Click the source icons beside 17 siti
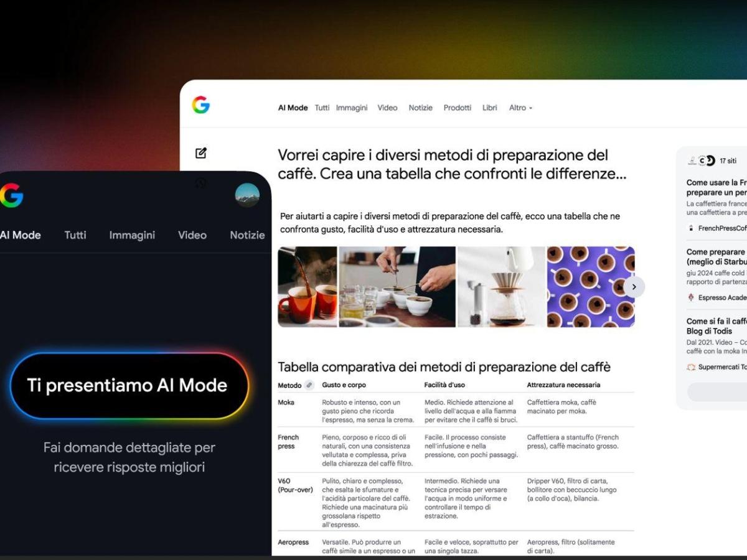This screenshot has height=560, width=747. pos(701,161)
